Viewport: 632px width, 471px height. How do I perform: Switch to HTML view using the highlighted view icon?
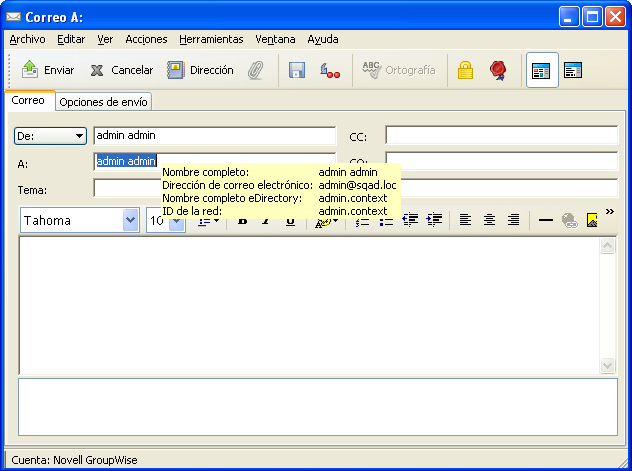coord(542,71)
